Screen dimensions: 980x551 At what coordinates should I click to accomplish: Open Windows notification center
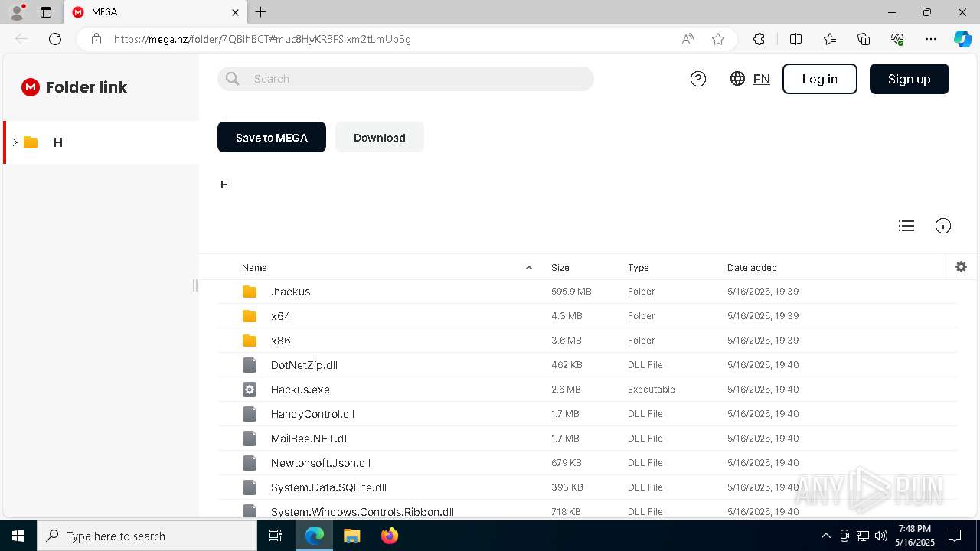click(955, 536)
